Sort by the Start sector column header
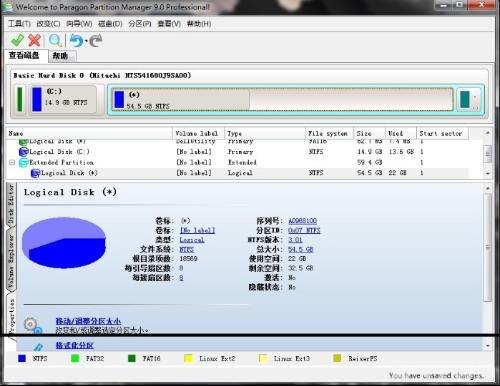The width and height of the screenshot is (500, 386). pyautogui.click(x=442, y=134)
